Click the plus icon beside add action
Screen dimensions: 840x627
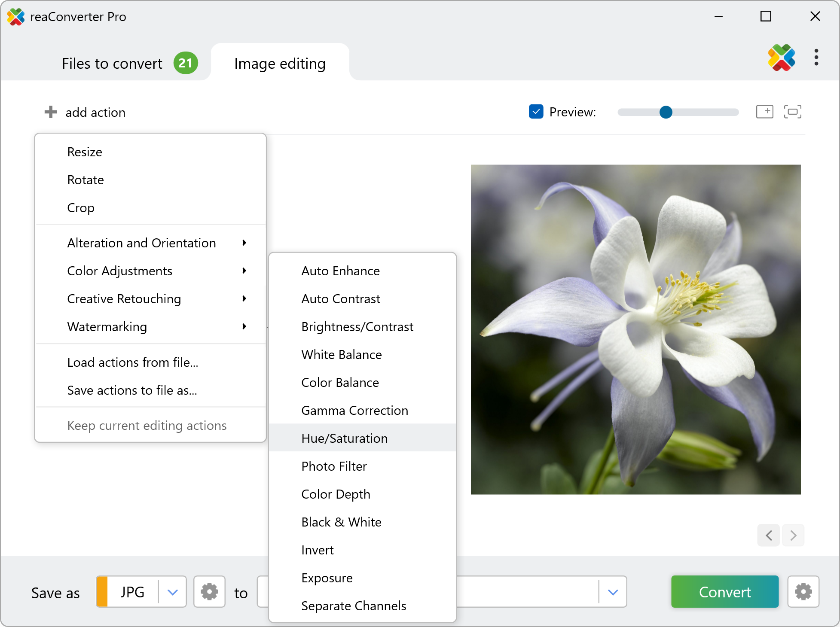coord(51,112)
